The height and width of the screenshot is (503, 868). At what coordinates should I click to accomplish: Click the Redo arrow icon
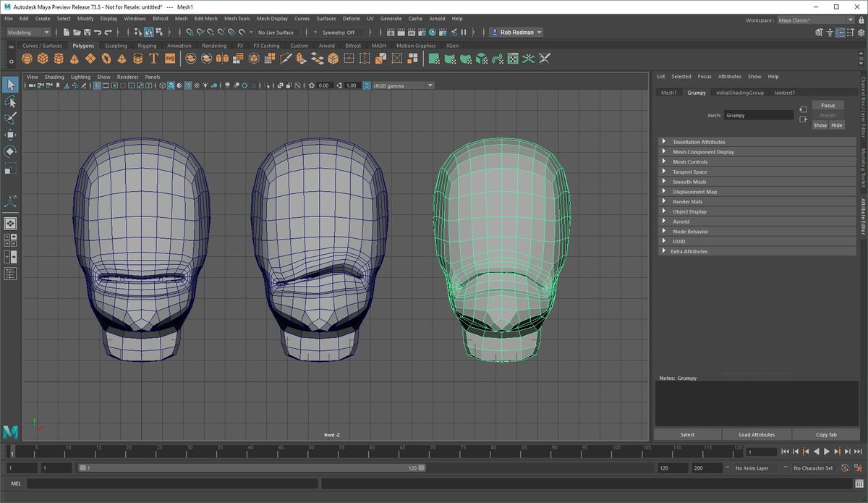(108, 32)
